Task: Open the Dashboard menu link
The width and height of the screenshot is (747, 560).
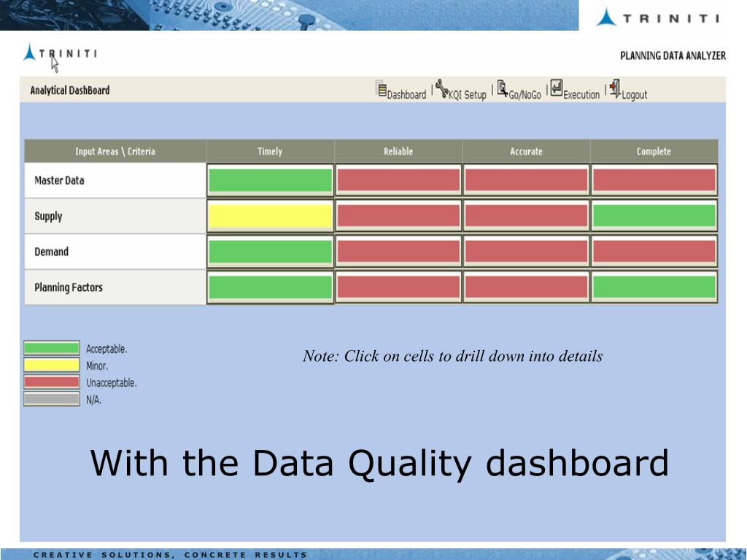Action: click(406, 95)
